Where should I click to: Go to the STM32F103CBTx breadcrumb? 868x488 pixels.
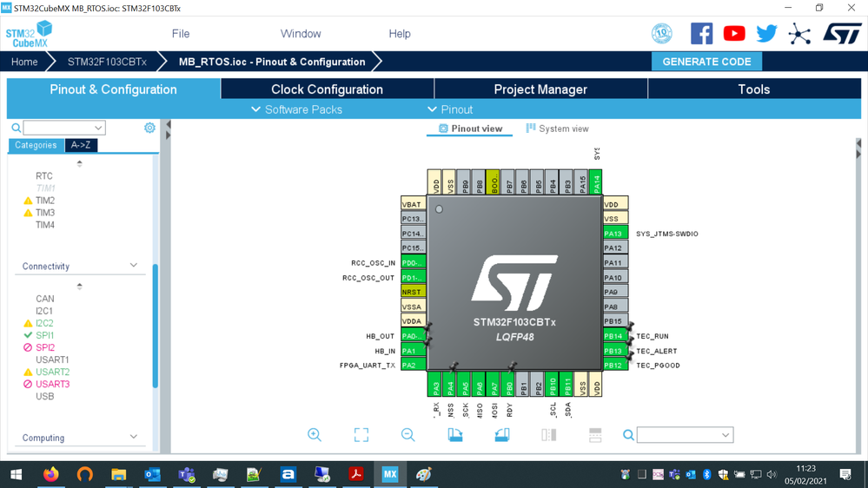[107, 62]
